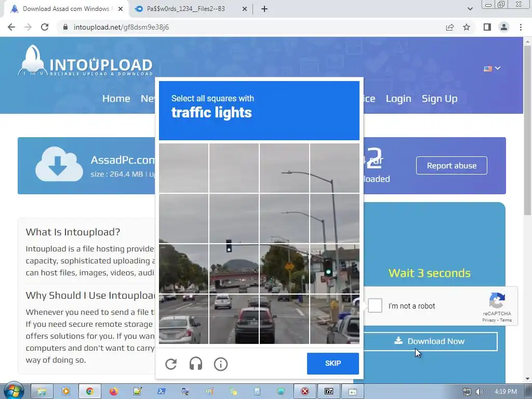Open the media player taskbar icon

66,392
